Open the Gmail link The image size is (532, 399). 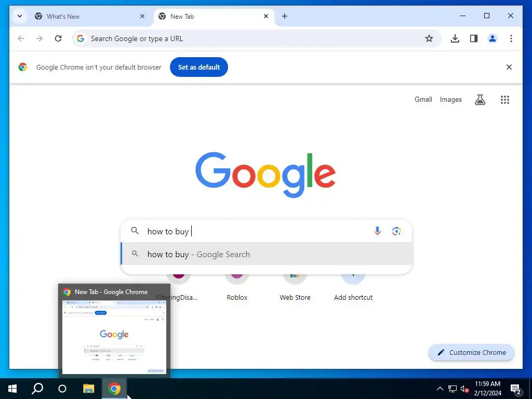pyautogui.click(x=423, y=99)
